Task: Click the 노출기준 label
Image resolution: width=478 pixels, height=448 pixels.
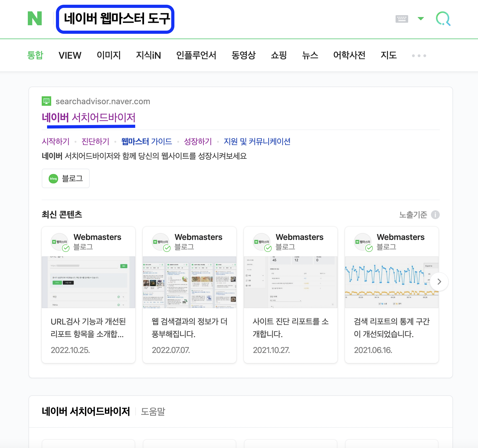Action: point(413,215)
